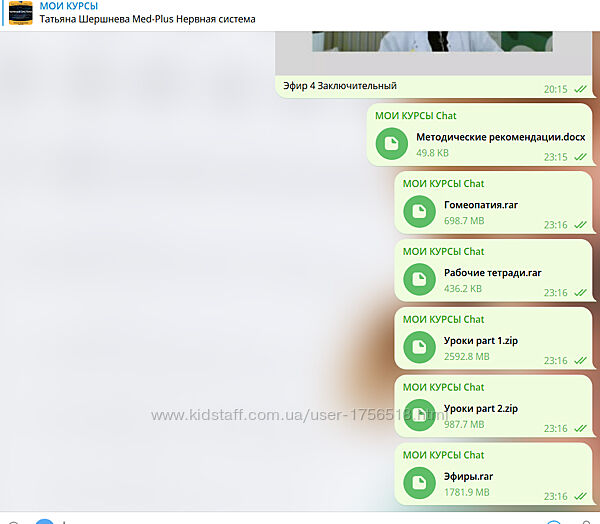Click the Рабочие тетради.rar file icon
Viewport: 600px width, 524px height.
coord(419,280)
